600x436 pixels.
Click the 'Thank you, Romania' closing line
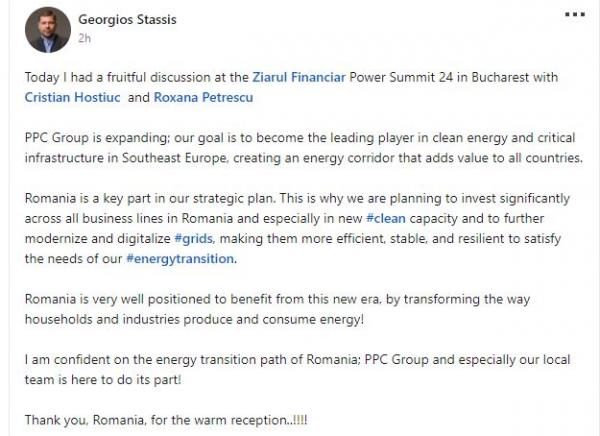pos(166,420)
